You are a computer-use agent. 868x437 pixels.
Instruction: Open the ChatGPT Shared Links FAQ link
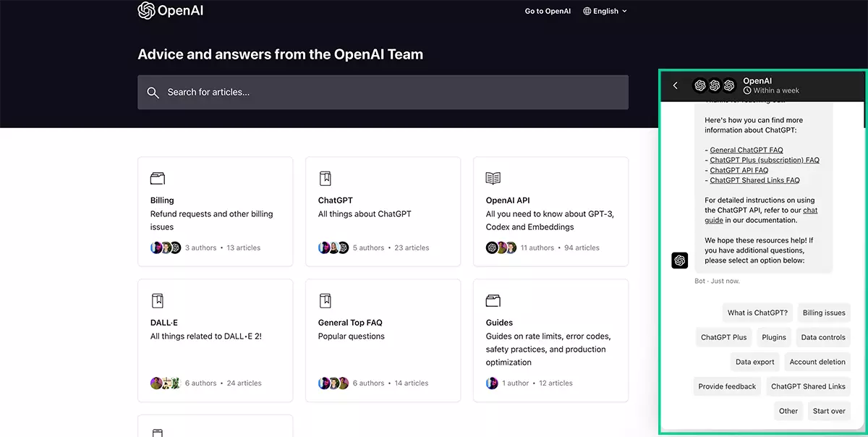point(755,181)
